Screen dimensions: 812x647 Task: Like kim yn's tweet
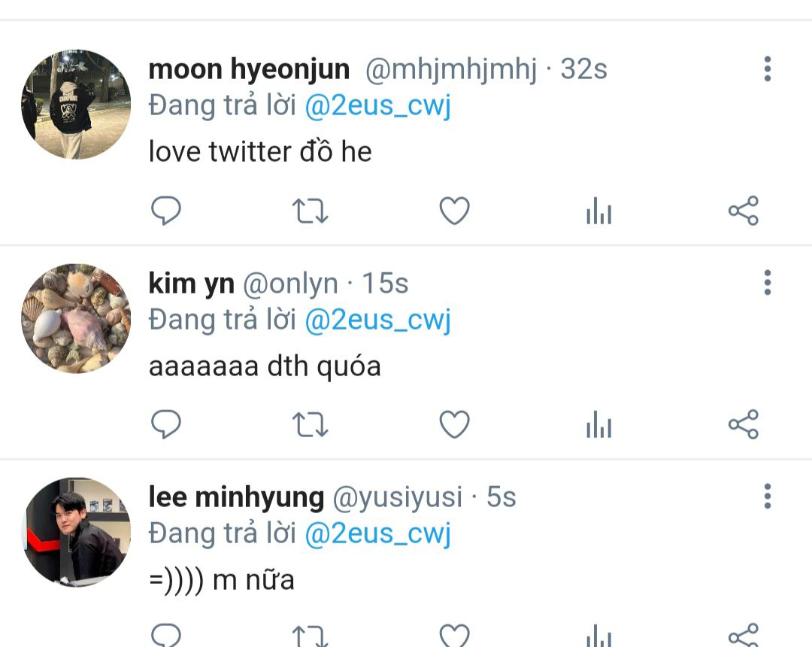454,424
